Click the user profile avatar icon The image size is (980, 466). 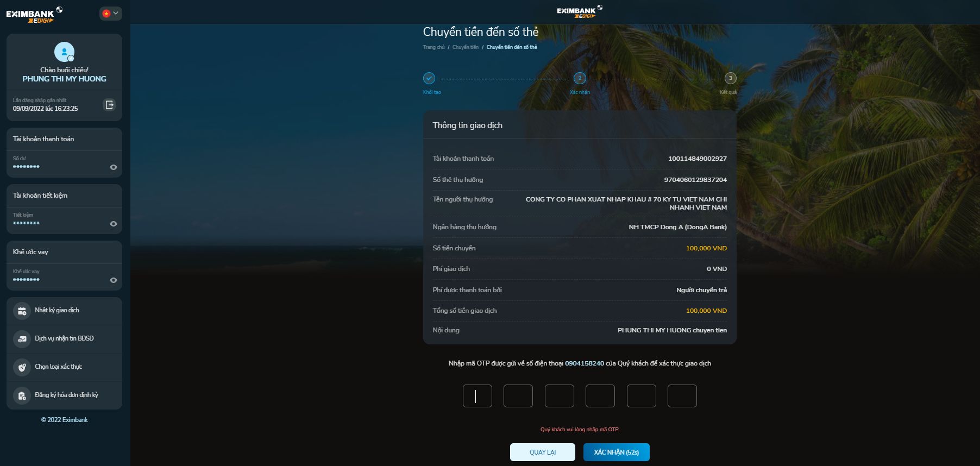pyautogui.click(x=64, y=52)
